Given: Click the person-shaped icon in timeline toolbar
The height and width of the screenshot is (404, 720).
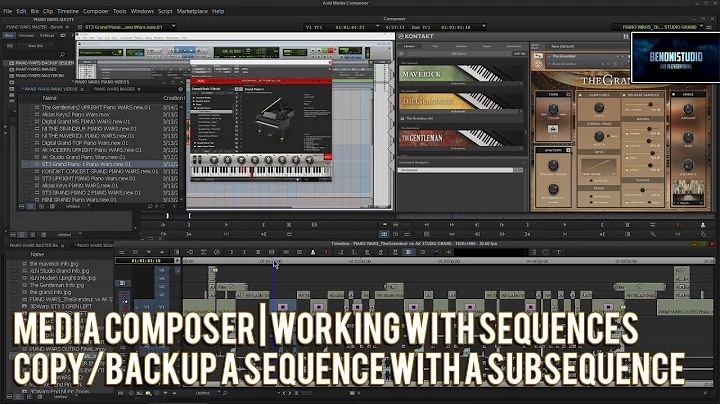Looking at the screenshot, I should click(x=313, y=252).
